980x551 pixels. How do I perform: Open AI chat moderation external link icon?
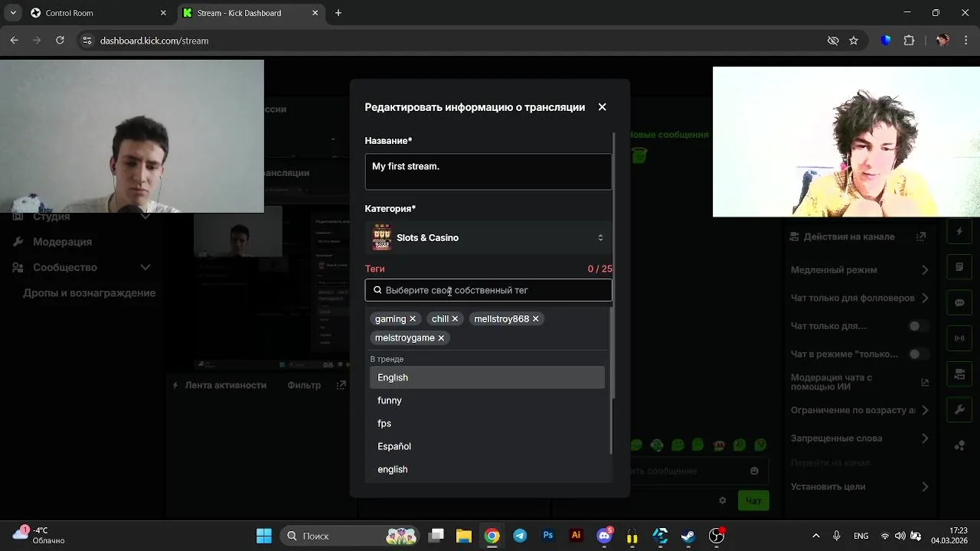pos(925,382)
